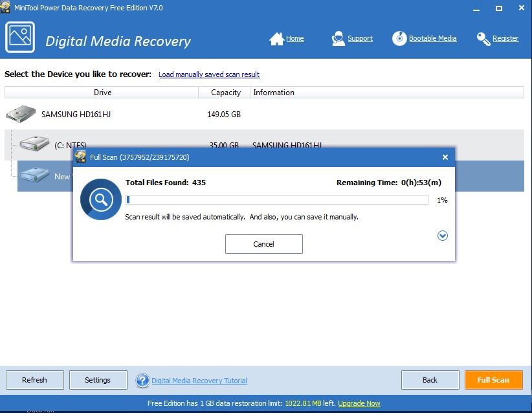Expand scan details with the down chevron
Screen dimensions: 532x413
pos(443,236)
